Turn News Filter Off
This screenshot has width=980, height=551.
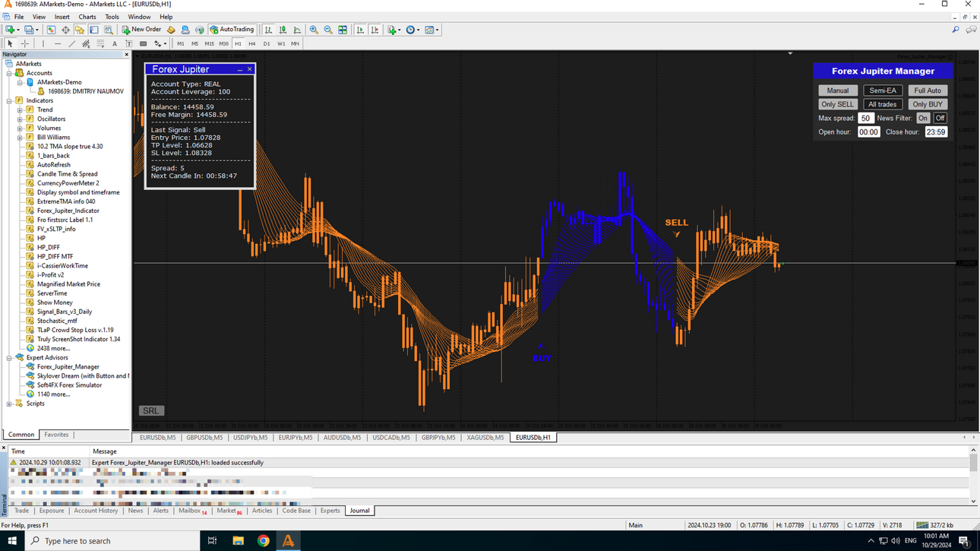pos(940,118)
